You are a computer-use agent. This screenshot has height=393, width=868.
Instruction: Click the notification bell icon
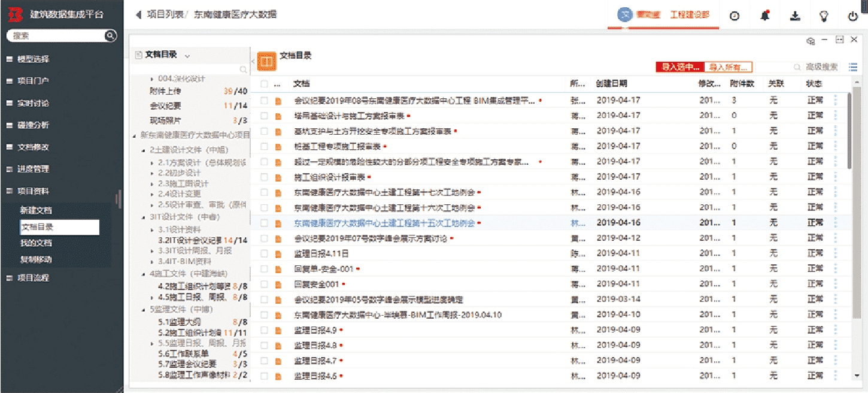coord(764,16)
